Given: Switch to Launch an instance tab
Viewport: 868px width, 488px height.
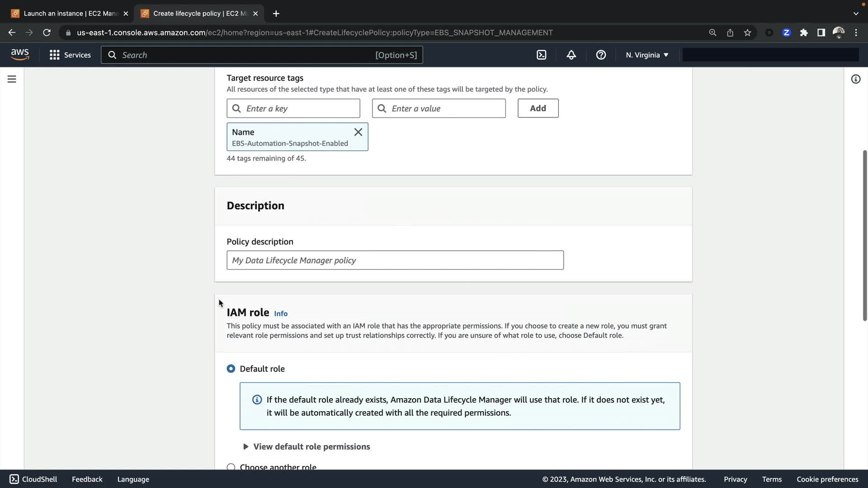Looking at the screenshot, I should [x=68, y=14].
